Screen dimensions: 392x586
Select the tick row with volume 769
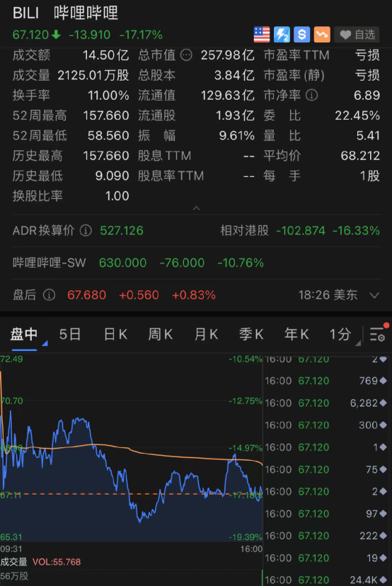(325, 381)
